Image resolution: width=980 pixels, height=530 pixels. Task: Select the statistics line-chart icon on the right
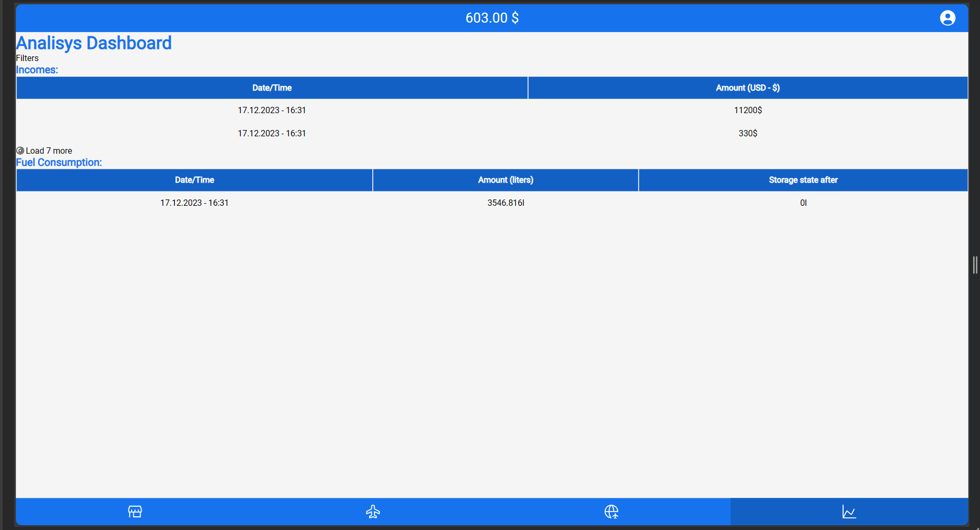tap(849, 511)
